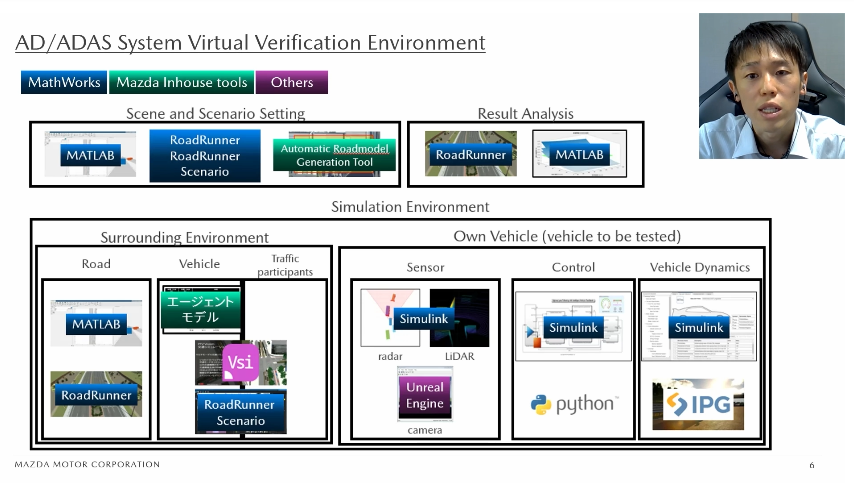Click the 'Scene and Scenario Setting' heading
This screenshot has height=483, width=854.
216,113
